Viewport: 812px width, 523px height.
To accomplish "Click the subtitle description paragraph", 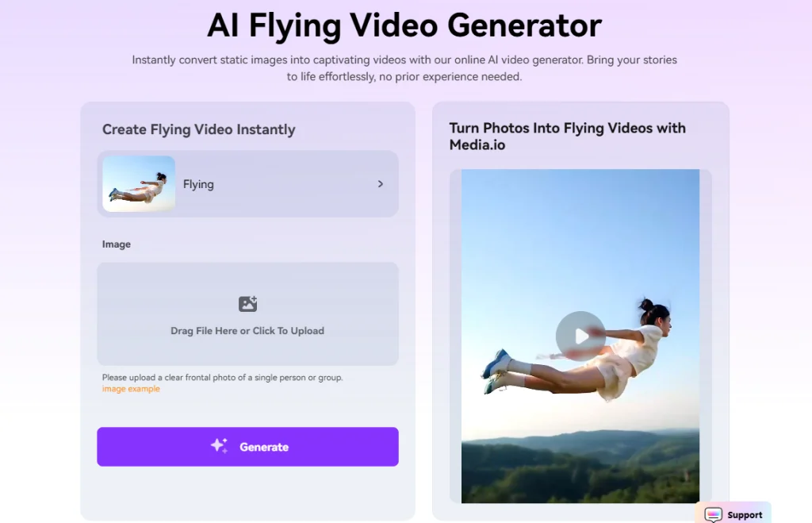I will [404, 68].
